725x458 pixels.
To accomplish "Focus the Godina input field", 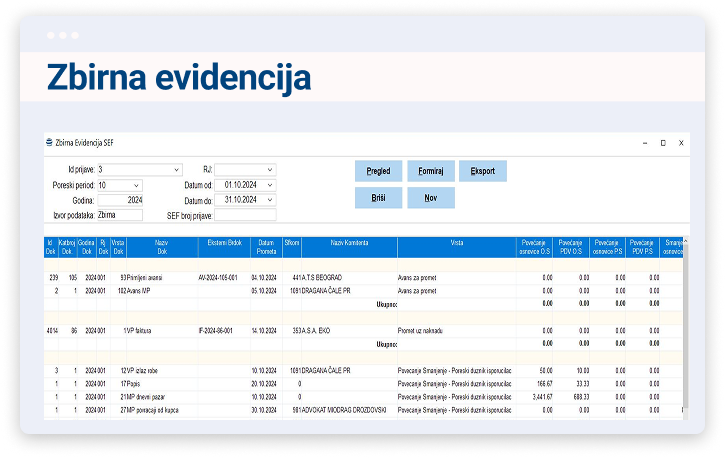I will click(119, 200).
